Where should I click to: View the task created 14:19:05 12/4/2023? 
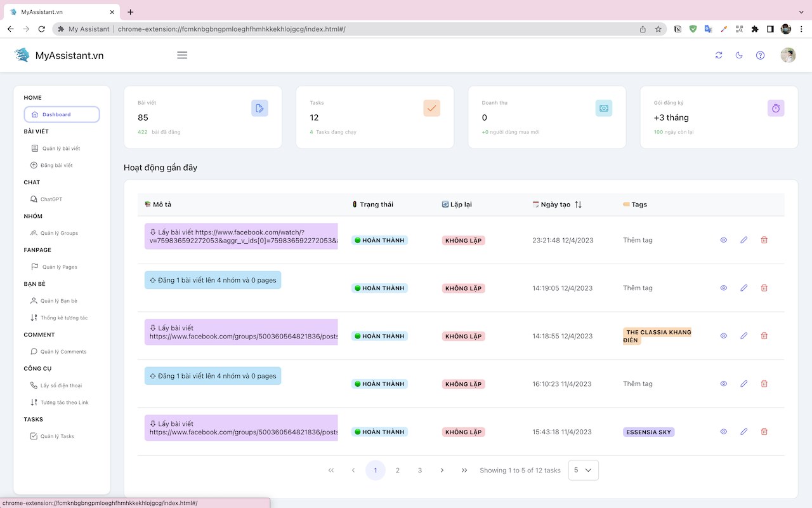723,288
